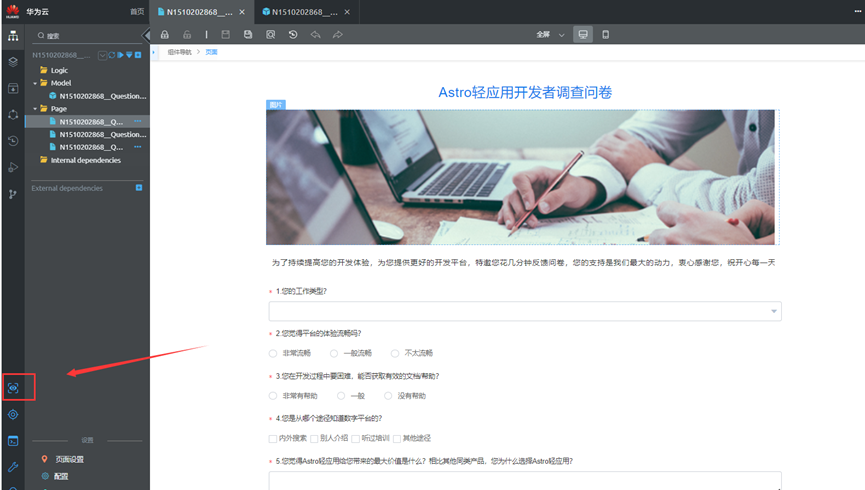Open the terminal console sidebar icon

tap(13, 441)
